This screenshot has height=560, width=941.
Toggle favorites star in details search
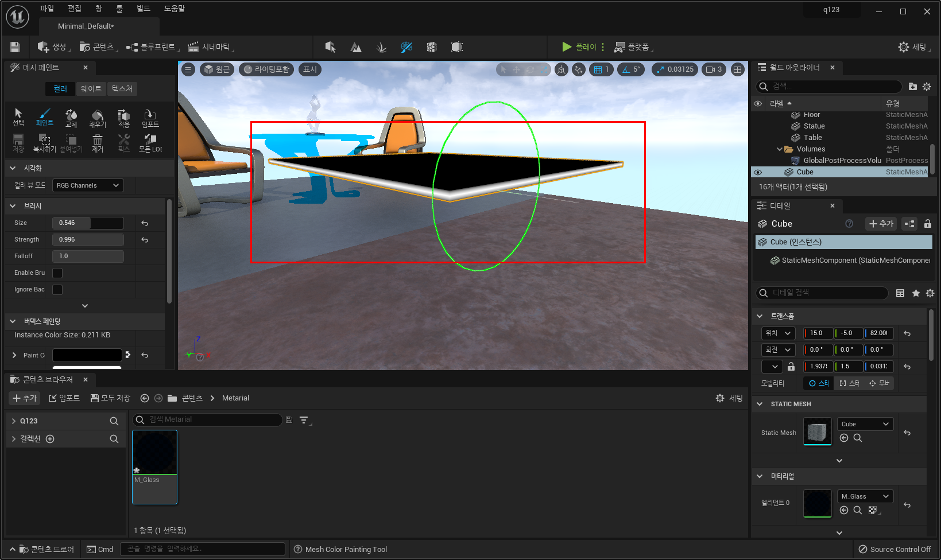point(916,293)
